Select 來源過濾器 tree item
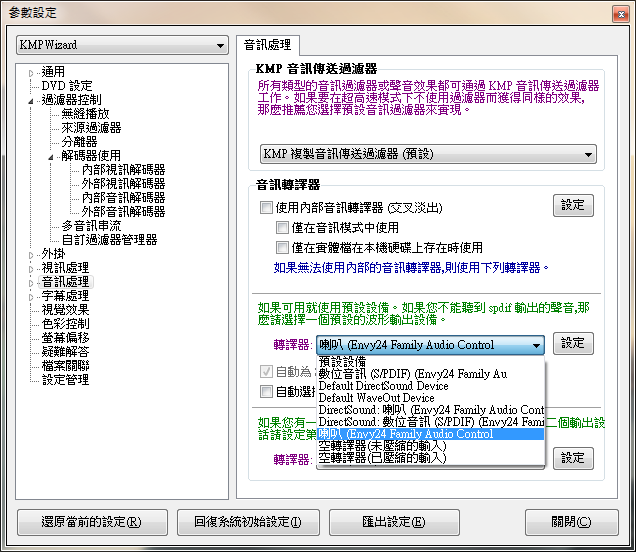Image resolution: width=636 pixels, height=552 pixels. click(x=91, y=128)
